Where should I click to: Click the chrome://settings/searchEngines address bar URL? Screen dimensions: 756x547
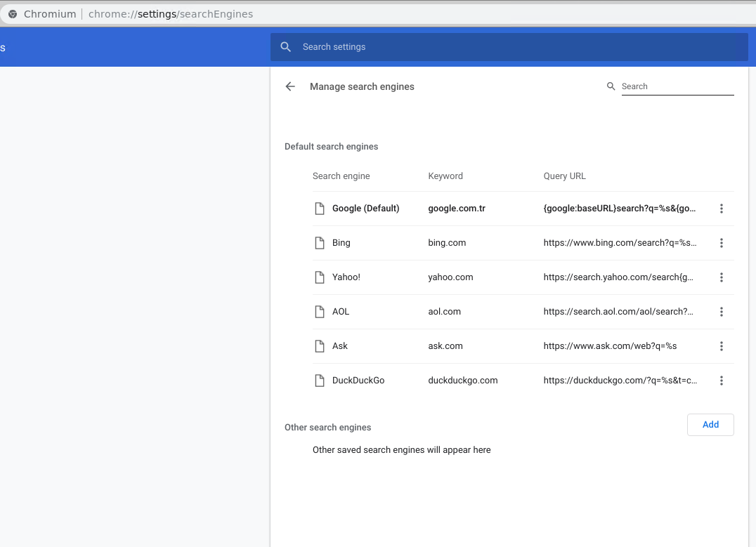point(171,14)
